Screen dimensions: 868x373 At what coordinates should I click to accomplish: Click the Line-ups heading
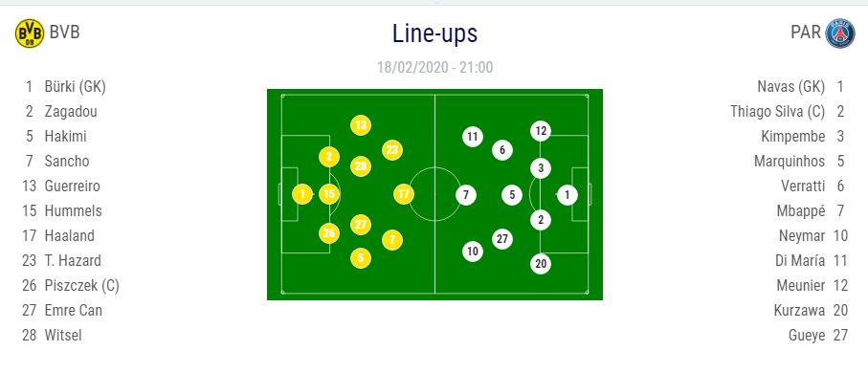434,33
